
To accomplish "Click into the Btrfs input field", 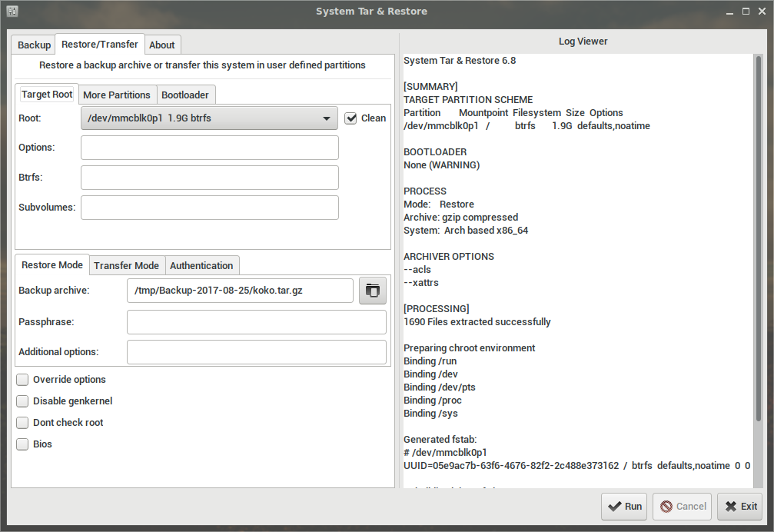I will coord(210,178).
